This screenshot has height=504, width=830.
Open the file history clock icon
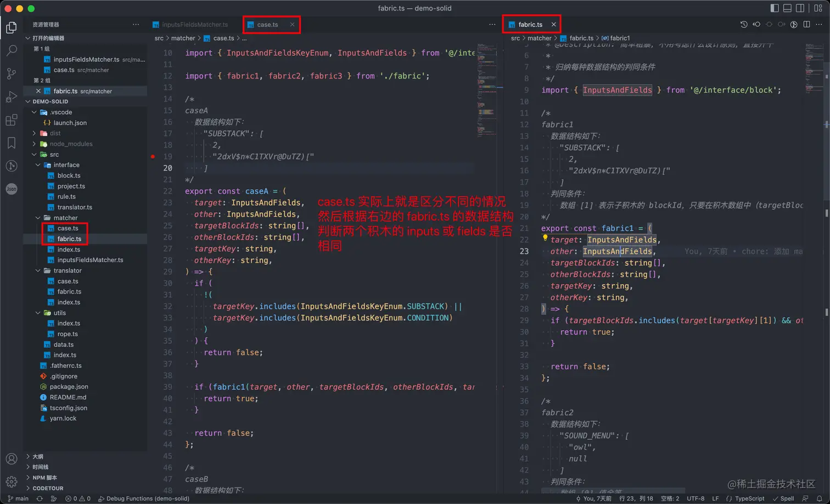(x=744, y=24)
